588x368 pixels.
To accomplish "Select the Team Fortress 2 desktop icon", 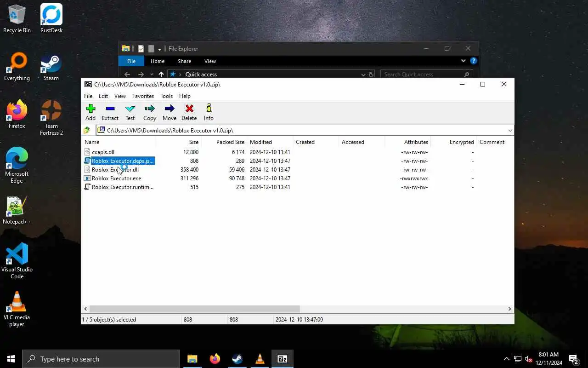I will (x=51, y=118).
